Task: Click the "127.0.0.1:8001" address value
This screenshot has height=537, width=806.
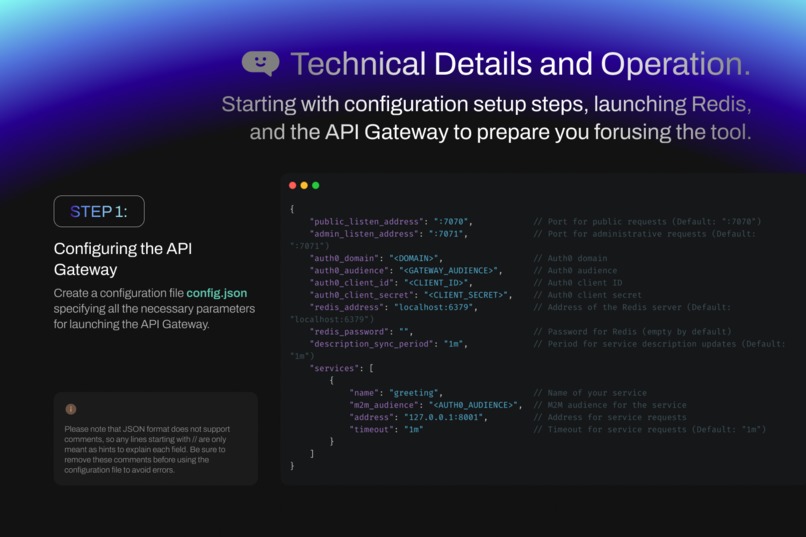Action: pos(443,417)
